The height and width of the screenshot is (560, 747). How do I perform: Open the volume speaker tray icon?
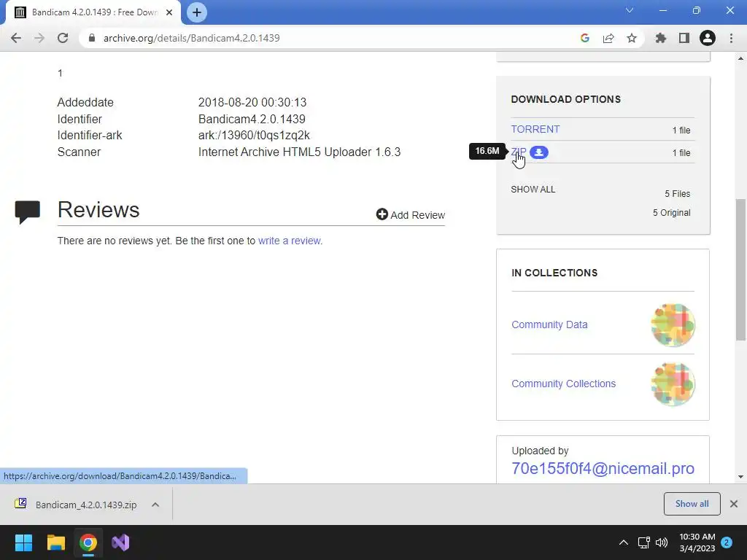662,542
